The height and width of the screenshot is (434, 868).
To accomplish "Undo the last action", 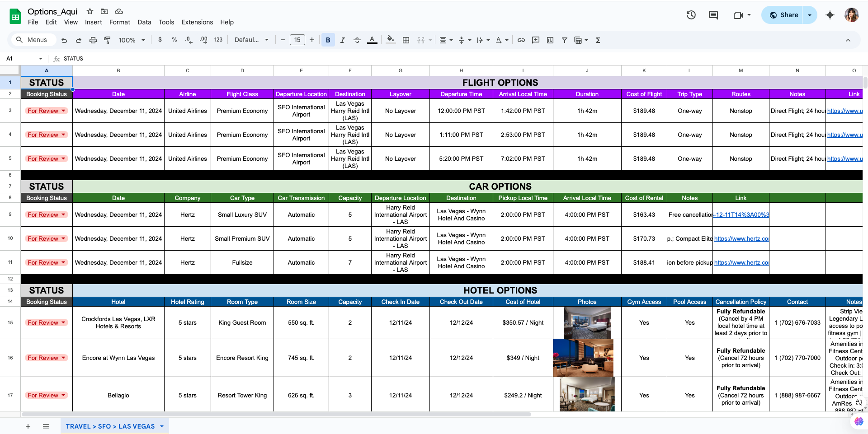I will pyautogui.click(x=64, y=40).
